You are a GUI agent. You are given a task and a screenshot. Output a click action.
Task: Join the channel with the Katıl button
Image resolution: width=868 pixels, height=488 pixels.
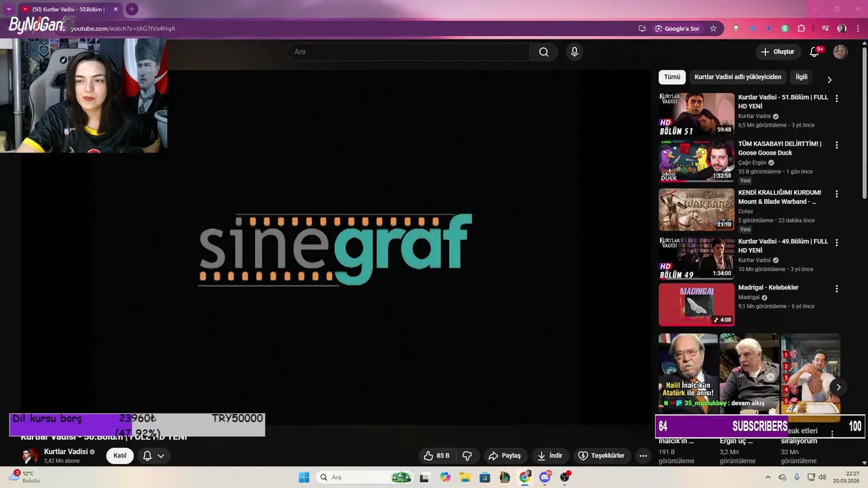(x=120, y=455)
